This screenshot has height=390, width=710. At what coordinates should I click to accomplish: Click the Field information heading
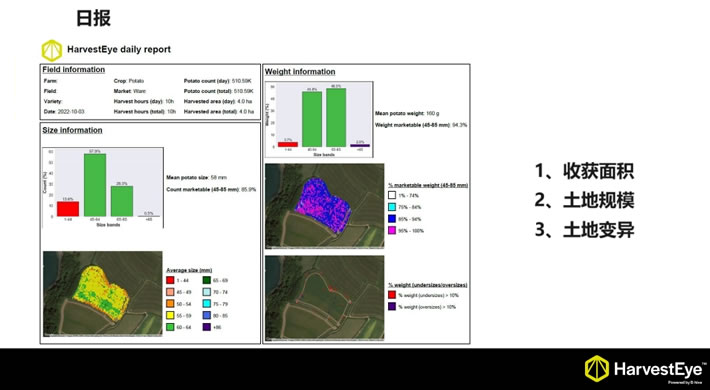(x=74, y=69)
